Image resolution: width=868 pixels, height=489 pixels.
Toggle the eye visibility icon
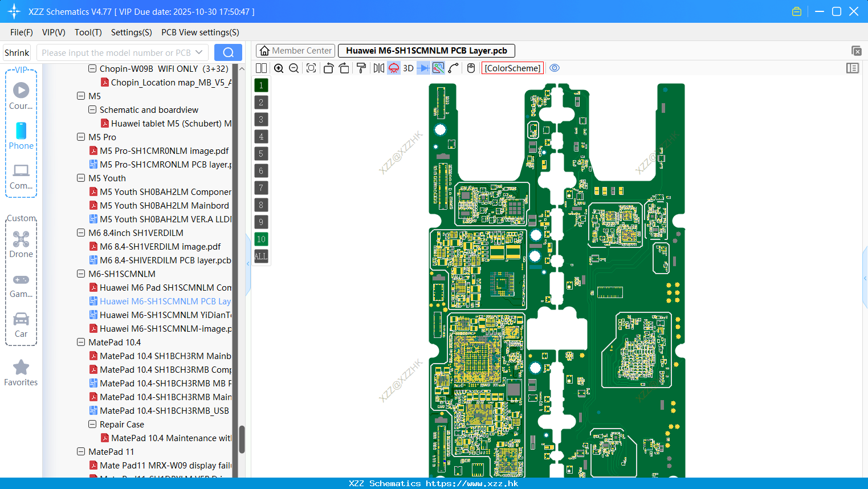coord(555,68)
